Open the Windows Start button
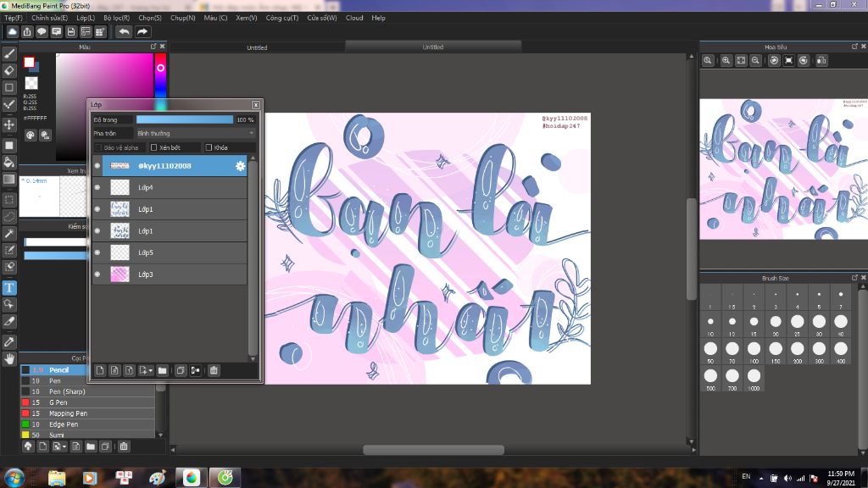The image size is (868, 488). coord(14,478)
